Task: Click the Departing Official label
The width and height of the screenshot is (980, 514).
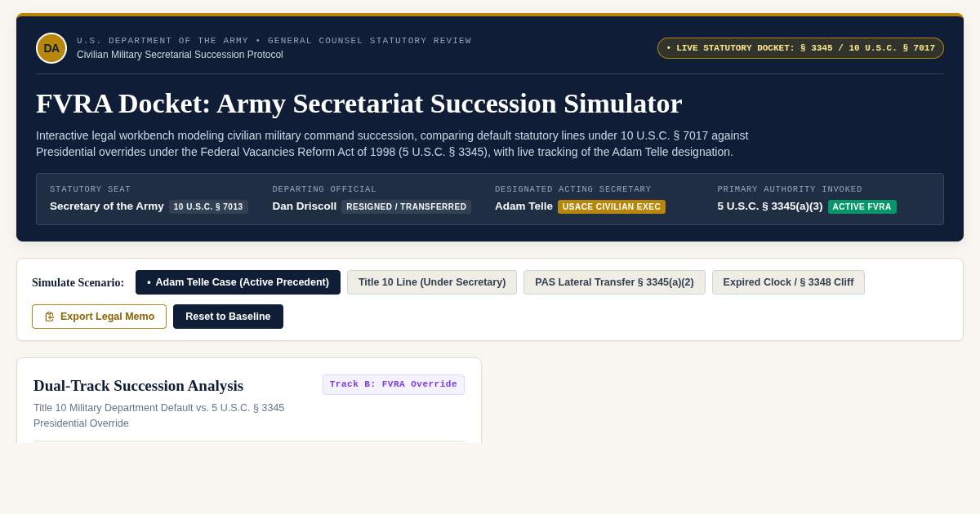Action: point(324,189)
